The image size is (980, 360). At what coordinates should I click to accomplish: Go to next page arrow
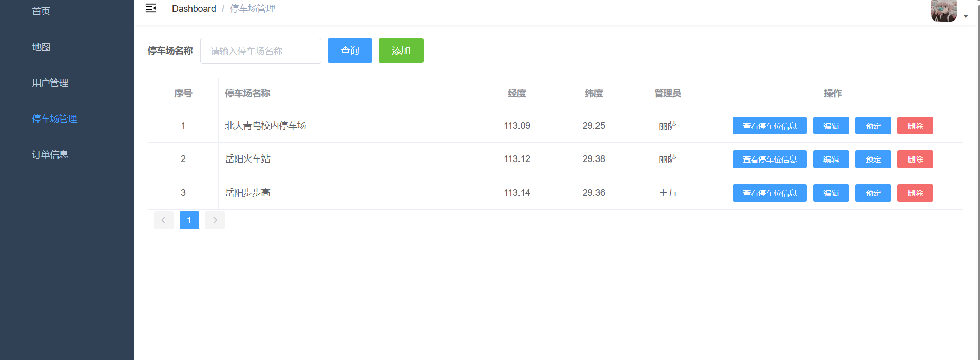tap(215, 220)
